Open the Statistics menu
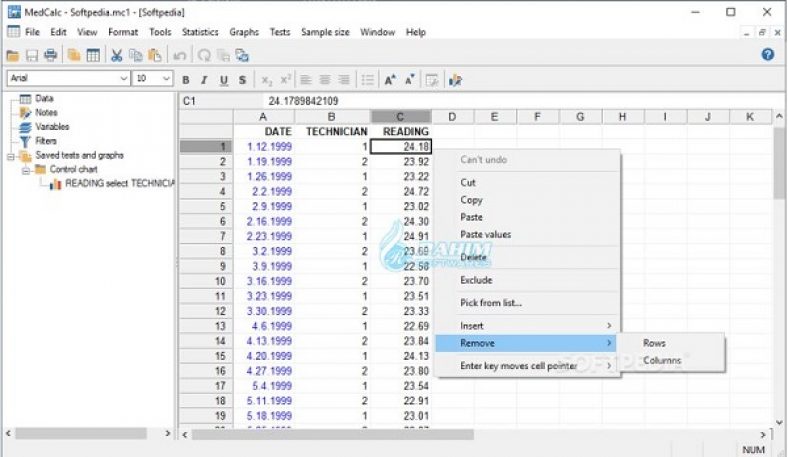The image size is (788, 457). 200,32
